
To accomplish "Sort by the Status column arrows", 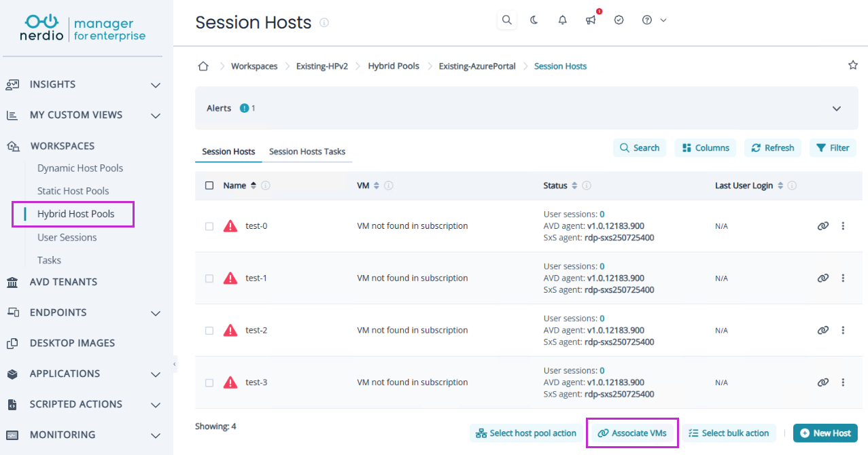I will [x=574, y=185].
